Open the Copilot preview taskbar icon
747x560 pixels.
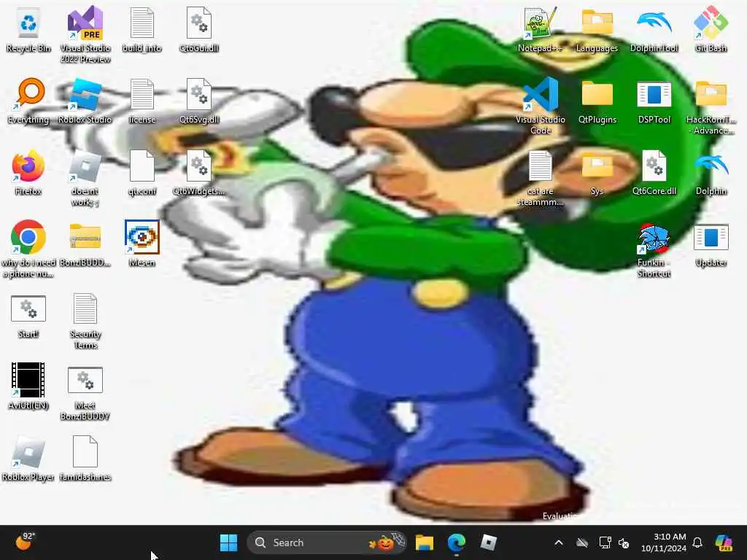point(724,542)
